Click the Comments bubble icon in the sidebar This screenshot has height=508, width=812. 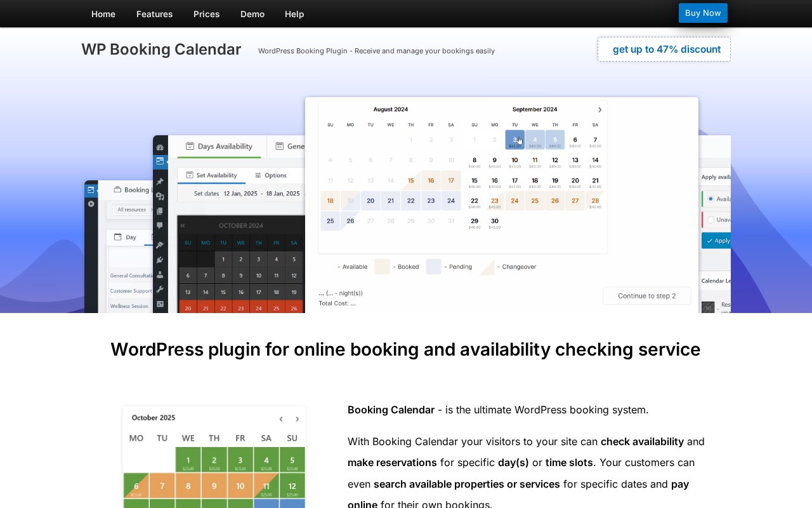click(x=160, y=225)
